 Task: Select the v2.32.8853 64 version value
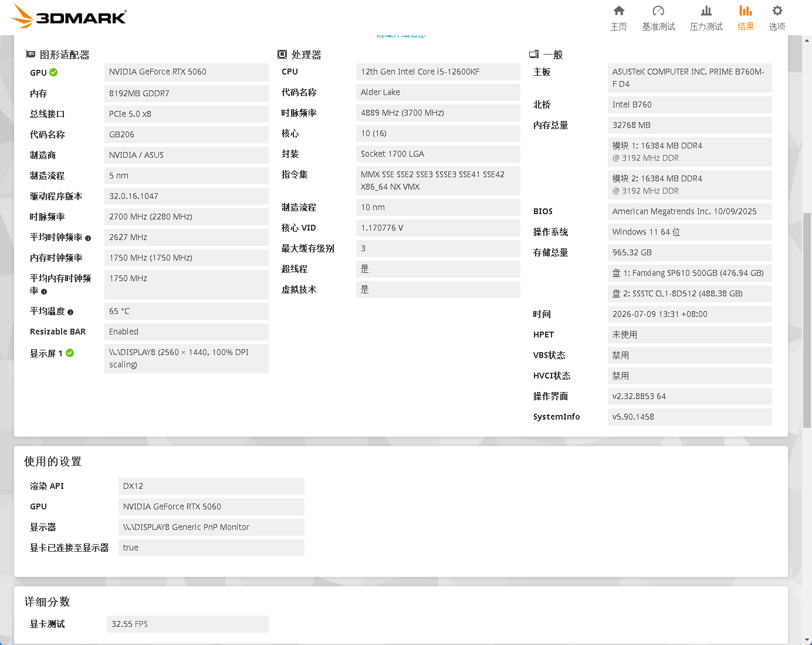tap(690, 396)
